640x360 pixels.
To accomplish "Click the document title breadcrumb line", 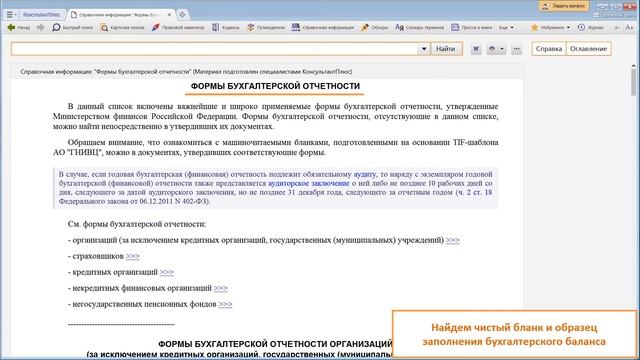I will point(186,71).
